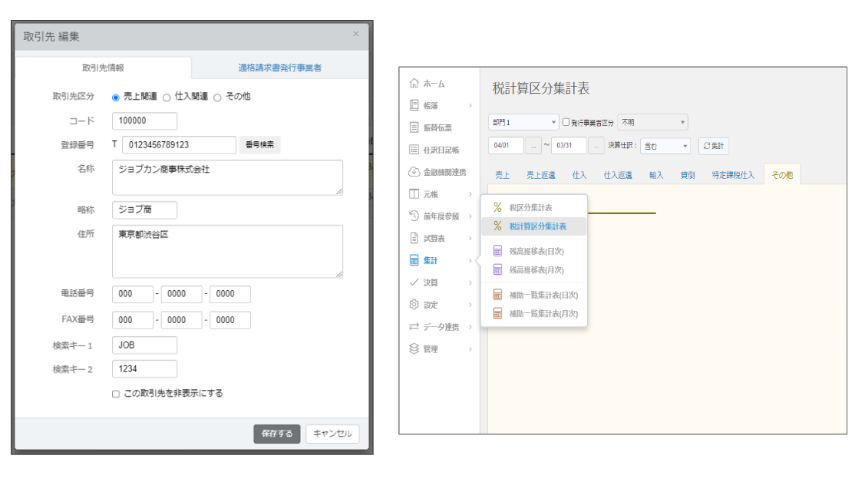Click the 振替伝票 slip icon
868x482 pixels.
tap(414, 127)
